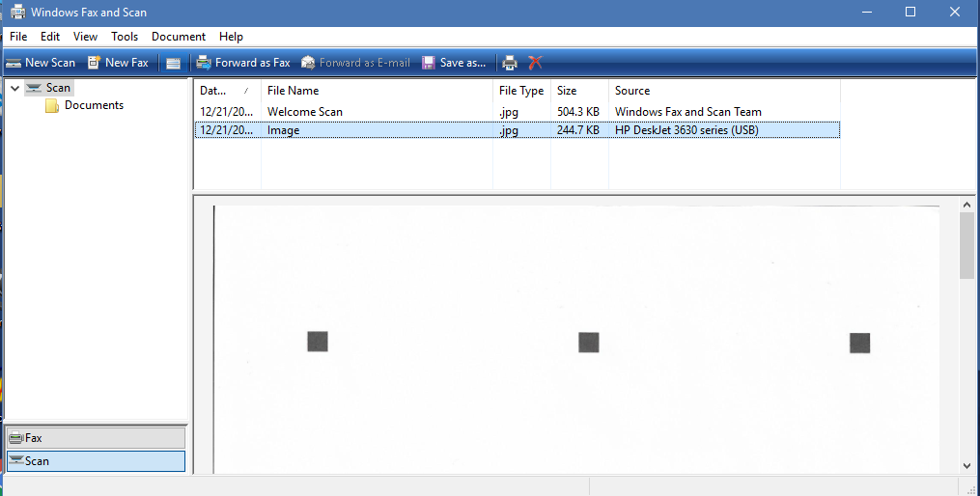Select the Image file row
This screenshot has width=980, height=496.
(x=518, y=130)
